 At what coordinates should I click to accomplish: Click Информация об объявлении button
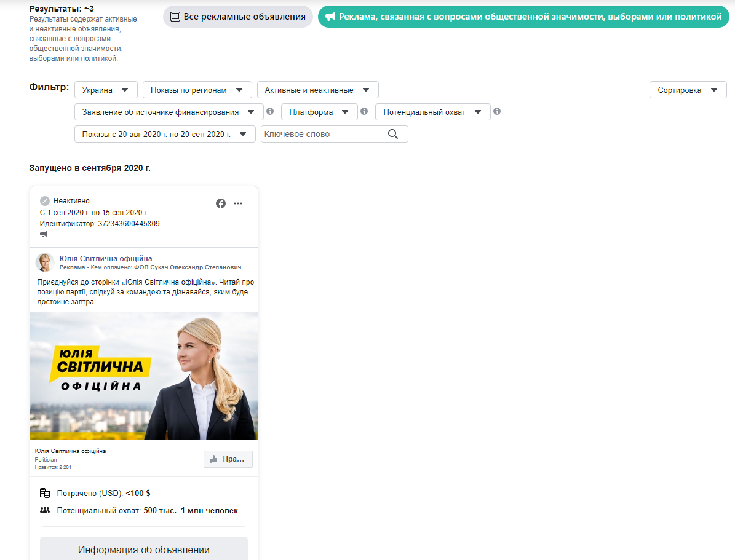(144, 550)
